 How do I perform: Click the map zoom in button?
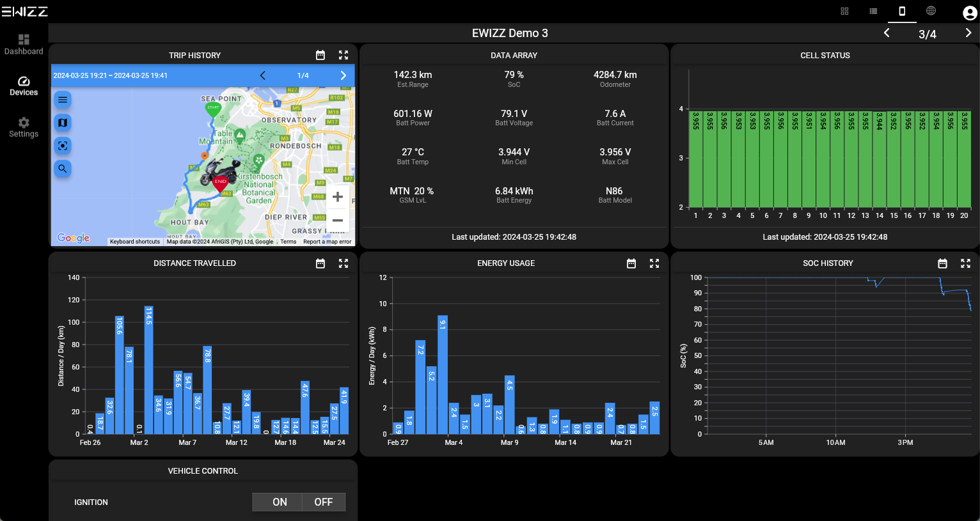coord(338,197)
